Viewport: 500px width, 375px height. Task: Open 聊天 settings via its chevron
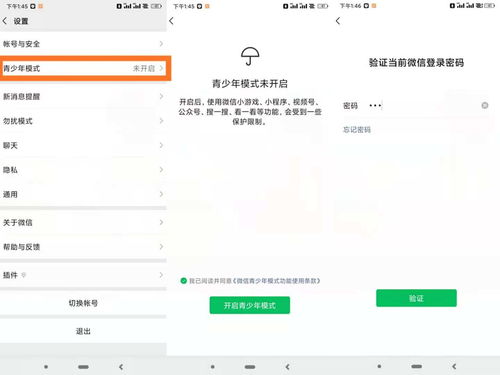[161, 145]
